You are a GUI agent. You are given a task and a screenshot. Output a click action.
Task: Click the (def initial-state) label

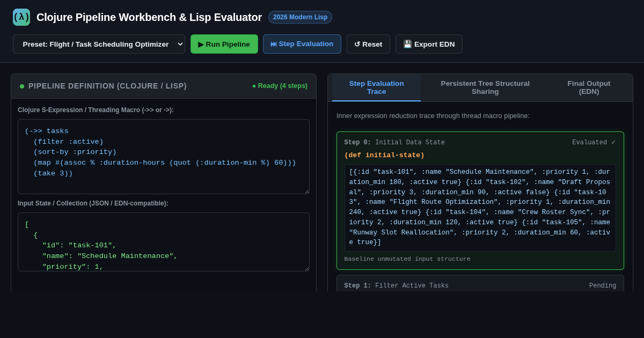click(384, 155)
